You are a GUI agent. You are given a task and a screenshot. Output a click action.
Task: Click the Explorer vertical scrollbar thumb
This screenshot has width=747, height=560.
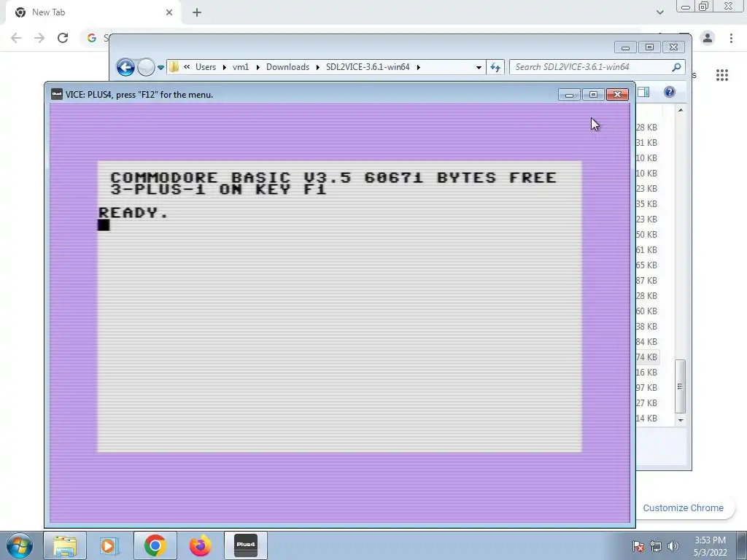tap(681, 386)
